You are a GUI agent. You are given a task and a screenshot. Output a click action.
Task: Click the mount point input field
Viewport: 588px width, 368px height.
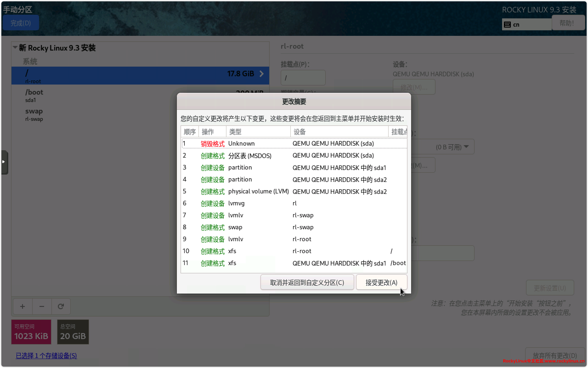303,78
